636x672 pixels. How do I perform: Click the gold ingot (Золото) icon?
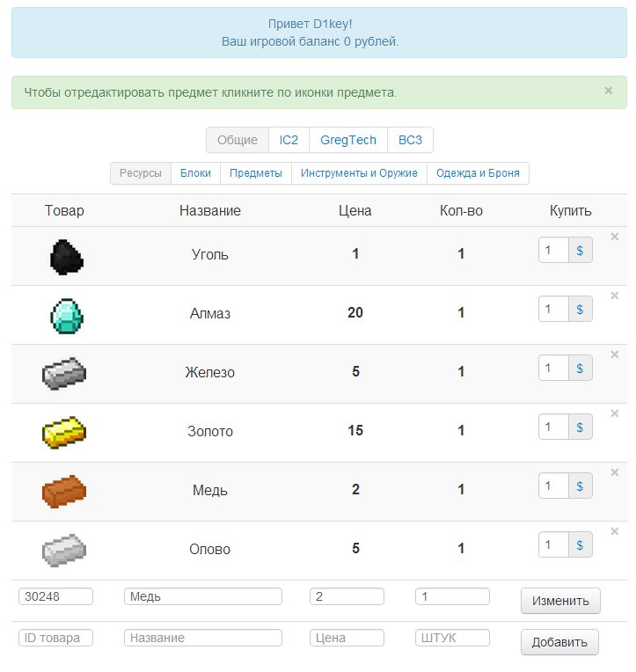coord(64,433)
